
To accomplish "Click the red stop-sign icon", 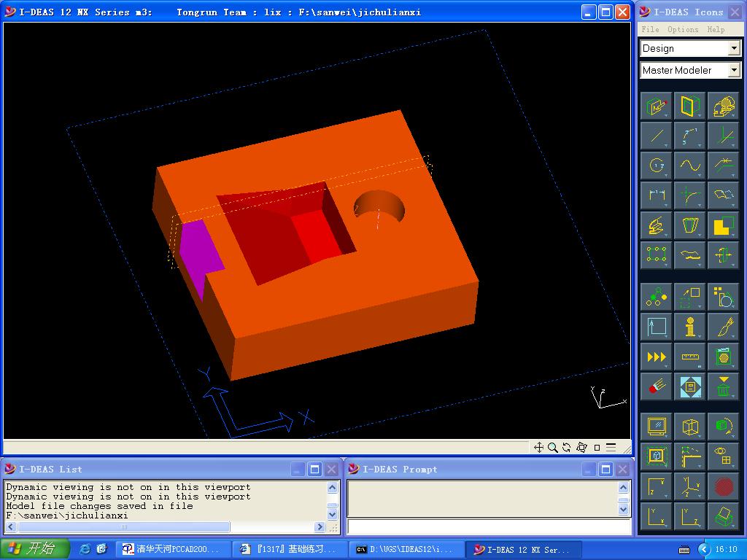I will [x=723, y=486].
